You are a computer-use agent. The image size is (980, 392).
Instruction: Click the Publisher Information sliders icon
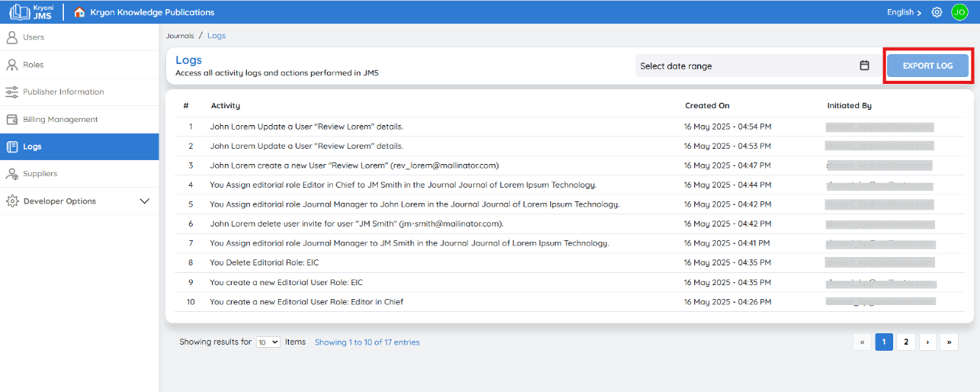(x=11, y=92)
